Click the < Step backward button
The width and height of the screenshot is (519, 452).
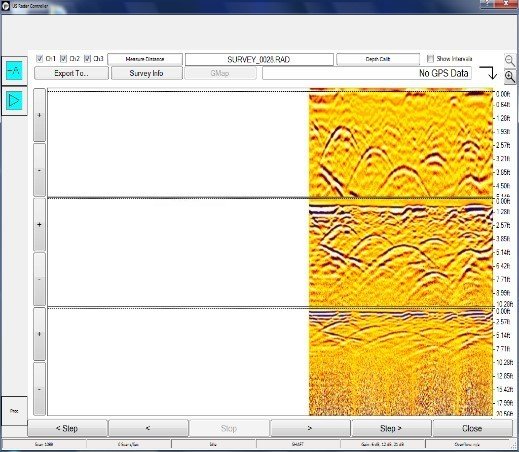coord(67,428)
